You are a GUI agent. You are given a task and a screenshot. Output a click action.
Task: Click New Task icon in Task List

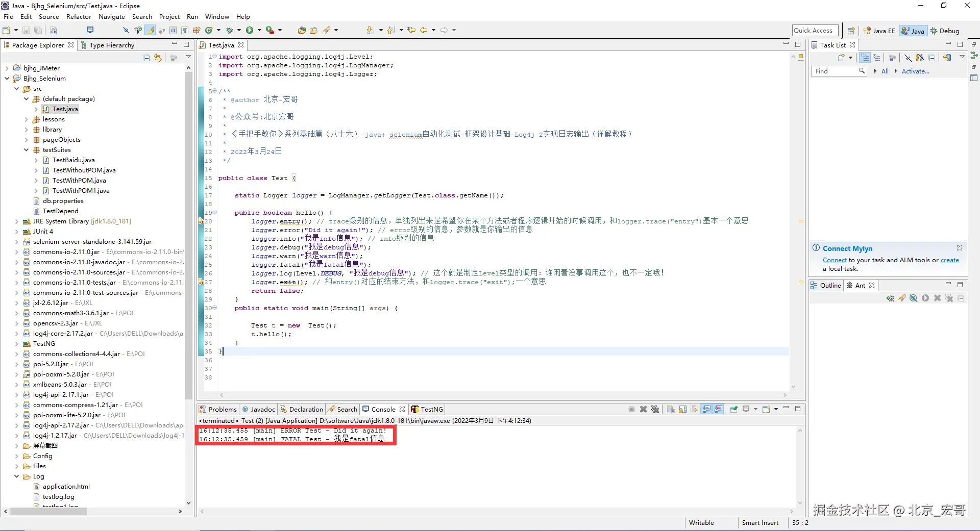point(841,58)
